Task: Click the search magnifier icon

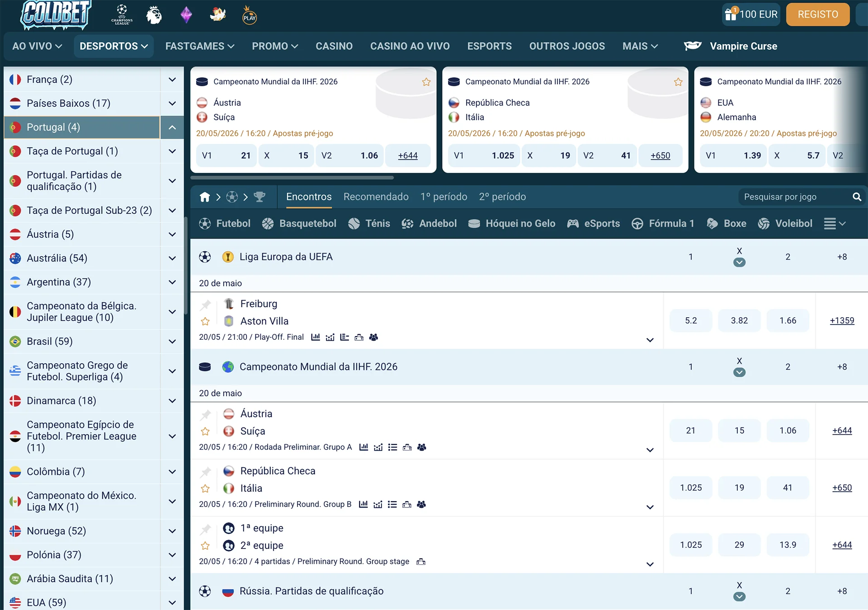Action: click(x=857, y=197)
